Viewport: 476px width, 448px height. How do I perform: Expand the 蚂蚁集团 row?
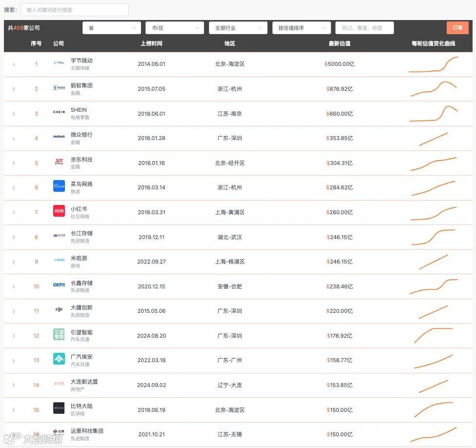click(14, 89)
